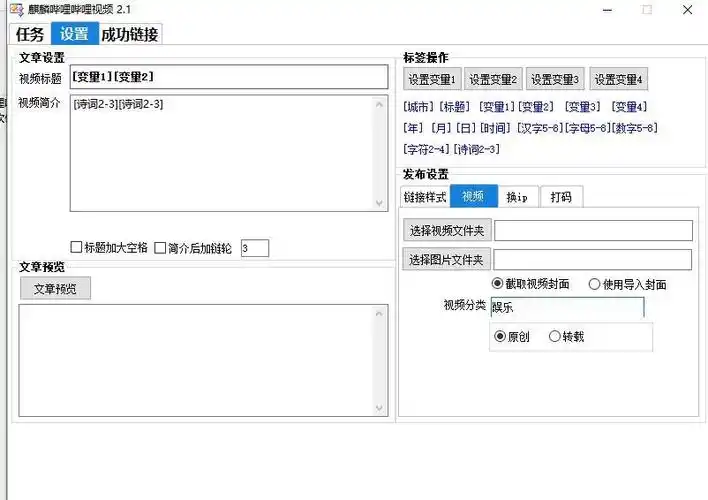
Task: Click the app icon in the title bar
Action: pyautogui.click(x=16, y=9)
